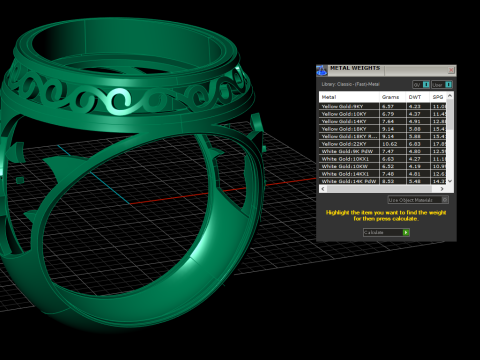Viewport: 480px width, 360px height.
Task: Run Calculate with the green arrow button
Action: (x=406, y=232)
